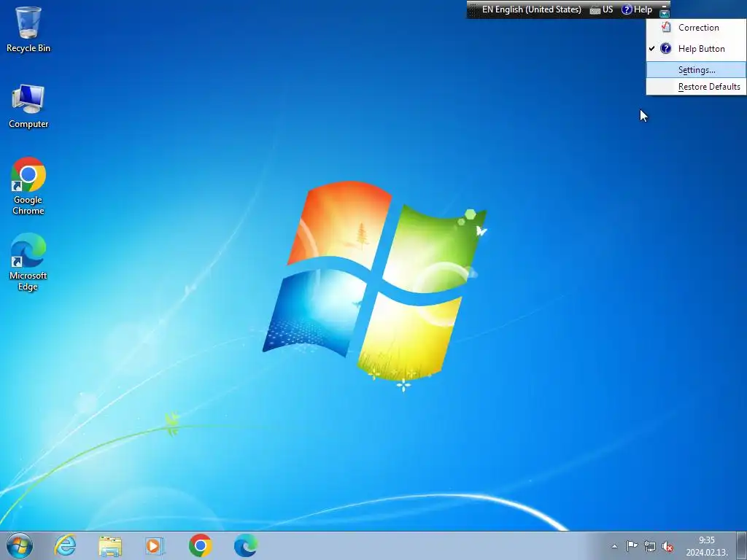Open the Action Center flag icon

click(632, 546)
